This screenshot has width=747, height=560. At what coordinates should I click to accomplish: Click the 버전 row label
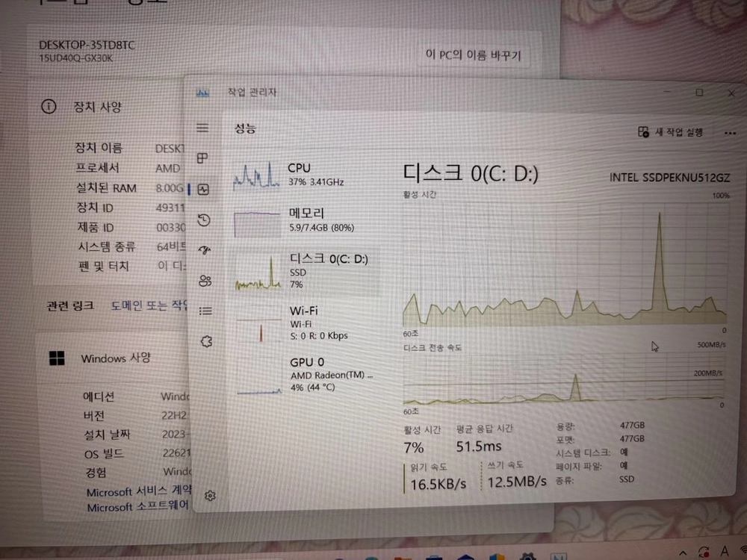[x=94, y=416]
